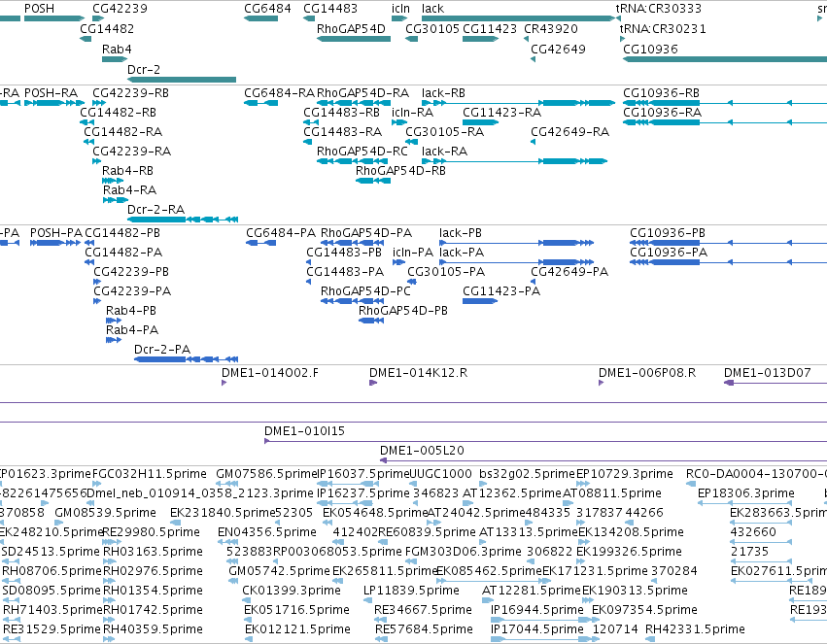Click the CG14483-RB transcript

[311, 122]
